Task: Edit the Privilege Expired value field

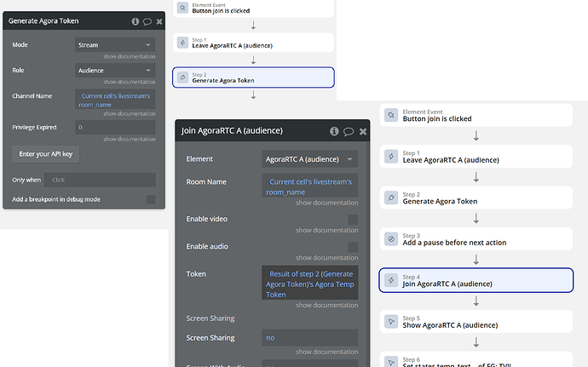Action: tap(115, 128)
